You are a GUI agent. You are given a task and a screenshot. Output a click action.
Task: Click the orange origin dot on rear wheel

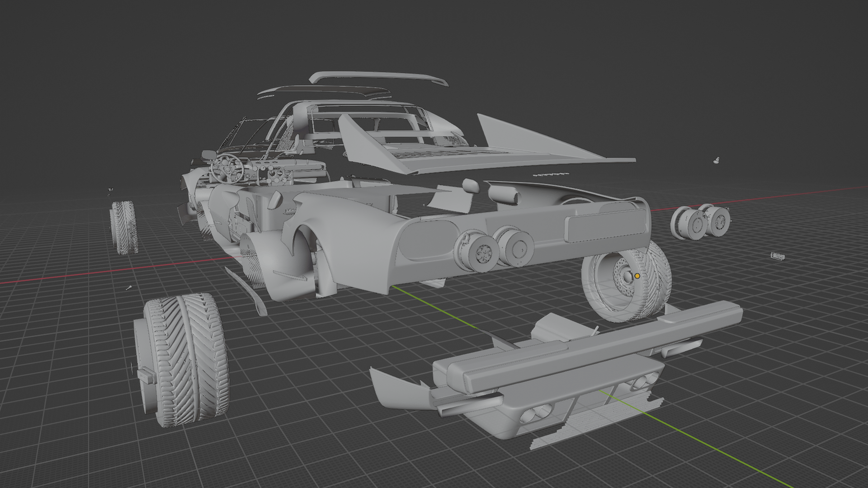[637, 276]
